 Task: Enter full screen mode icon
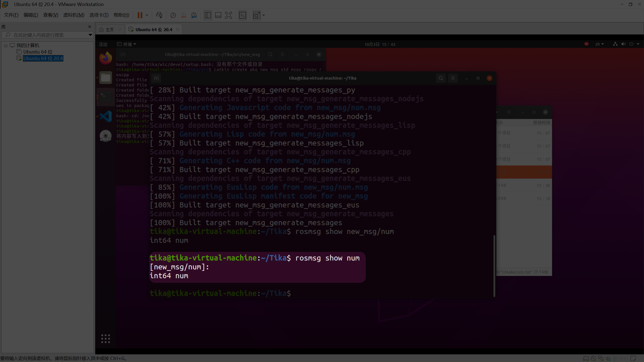[228, 15]
